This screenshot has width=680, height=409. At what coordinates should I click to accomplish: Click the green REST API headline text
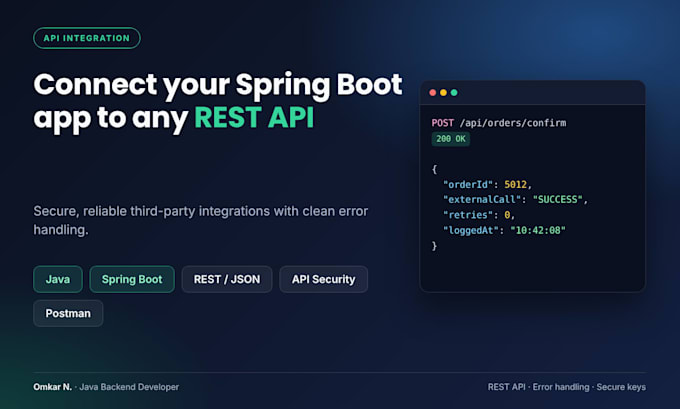(254, 117)
